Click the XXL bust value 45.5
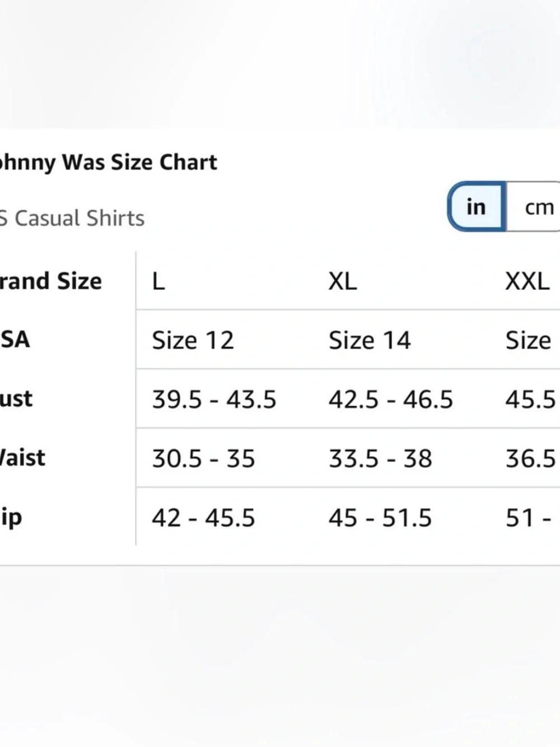Image resolution: width=560 pixels, height=747 pixels. pyautogui.click(x=530, y=400)
